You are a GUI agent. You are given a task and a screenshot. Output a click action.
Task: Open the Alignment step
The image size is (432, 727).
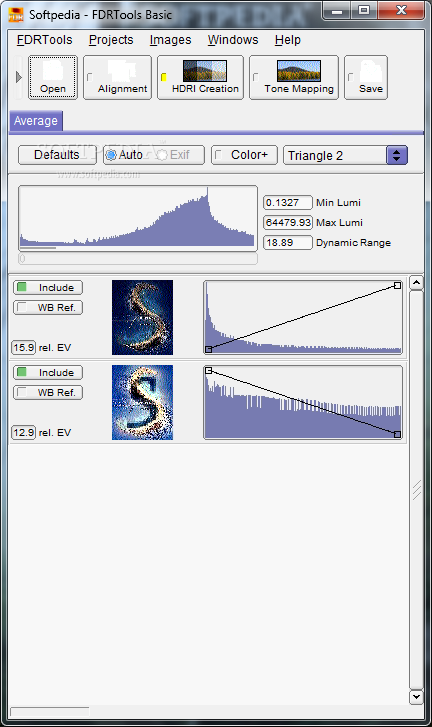tap(117, 77)
